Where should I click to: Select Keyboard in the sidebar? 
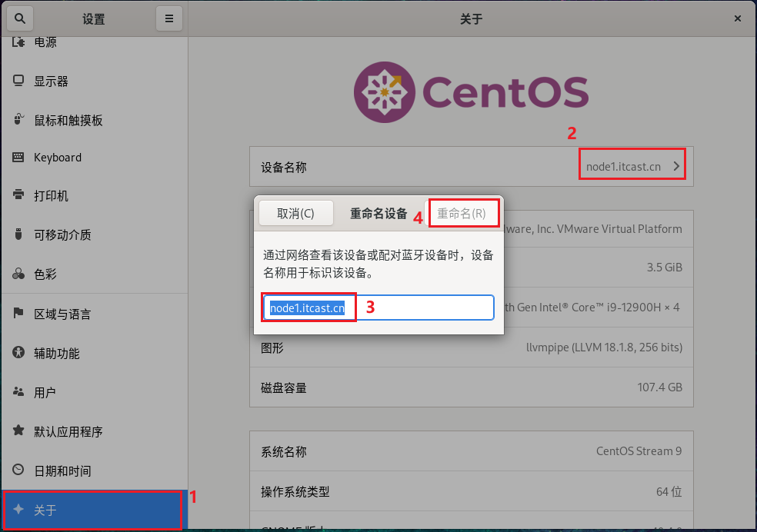point(94,158)
